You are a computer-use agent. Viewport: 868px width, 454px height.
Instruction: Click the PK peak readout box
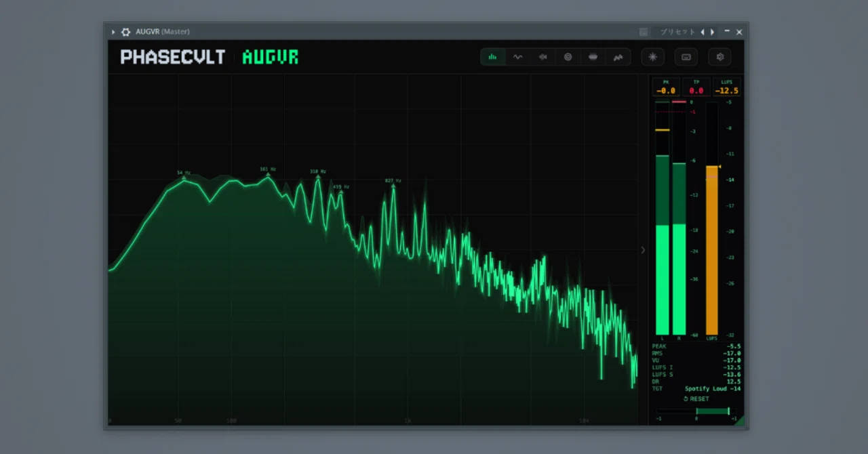(665, 87)
